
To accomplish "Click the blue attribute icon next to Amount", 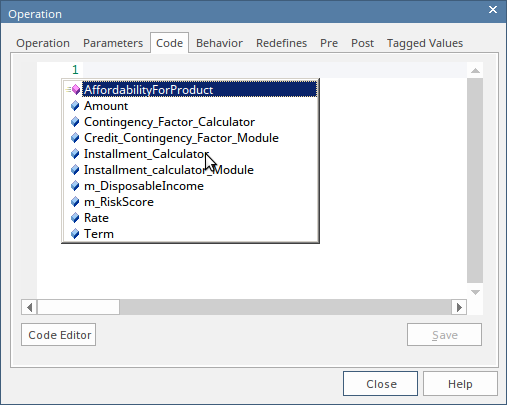I will click(75, 106).
